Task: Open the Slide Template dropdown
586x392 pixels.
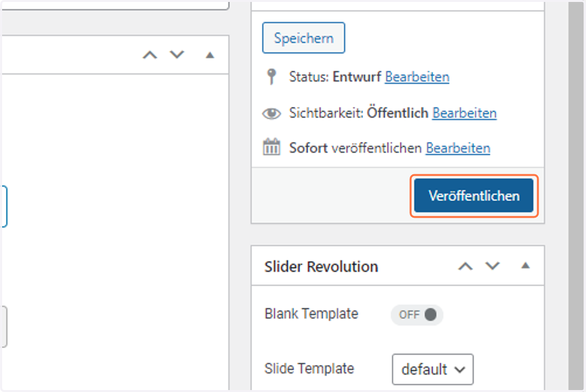Action: coord(433,369)
